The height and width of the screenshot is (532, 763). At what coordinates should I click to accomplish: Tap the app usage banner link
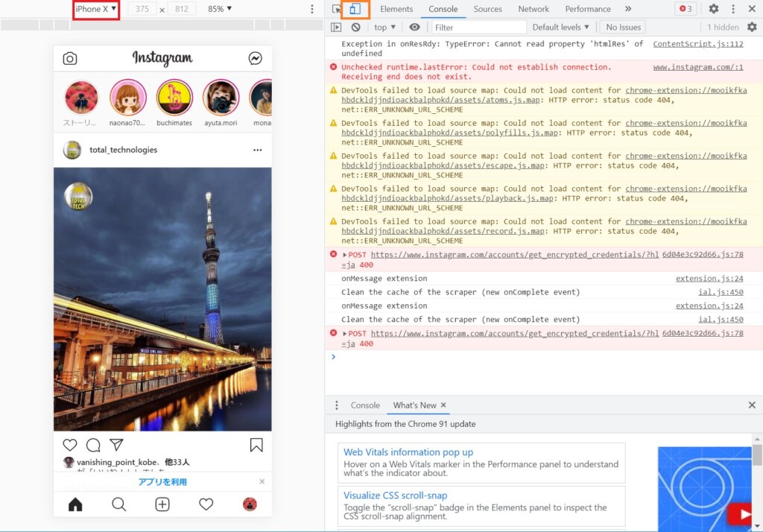162,482
